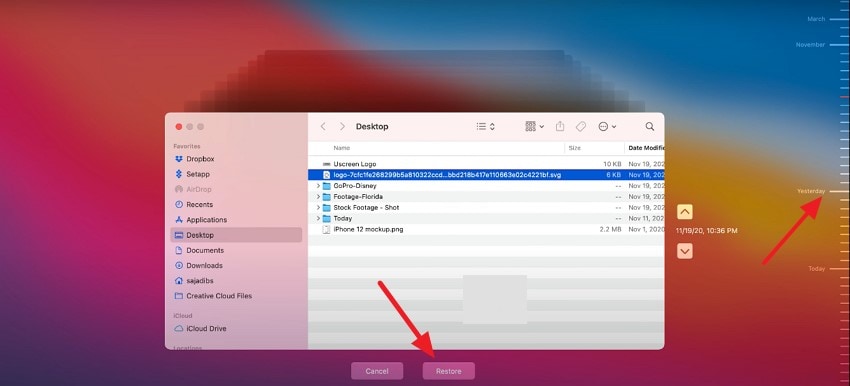Click the 10 KB size cell
Image resolution: width=850 pixels, height=386 pixels.
[x=612, y=164]
